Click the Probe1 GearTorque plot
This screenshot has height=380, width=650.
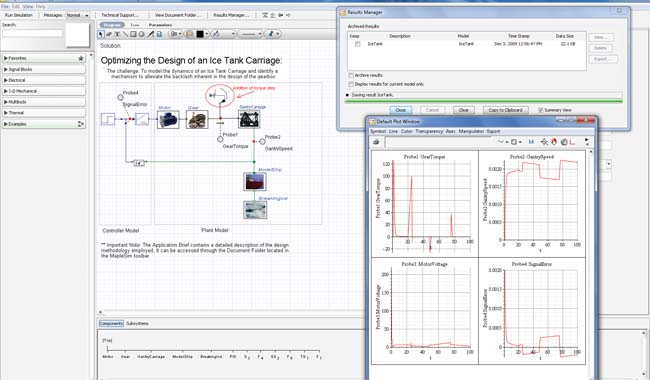pyautogui.click(x=424, y=203)
